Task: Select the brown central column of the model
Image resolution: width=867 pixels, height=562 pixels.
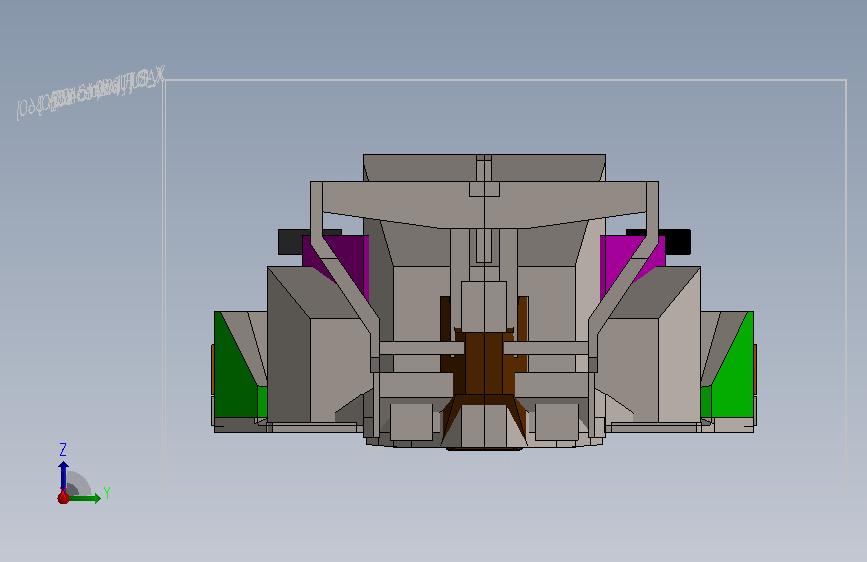Action: [x=484, y=362]
